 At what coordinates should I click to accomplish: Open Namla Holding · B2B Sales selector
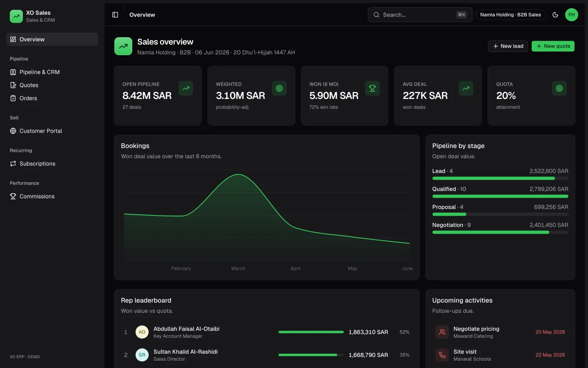click(510, 15)
